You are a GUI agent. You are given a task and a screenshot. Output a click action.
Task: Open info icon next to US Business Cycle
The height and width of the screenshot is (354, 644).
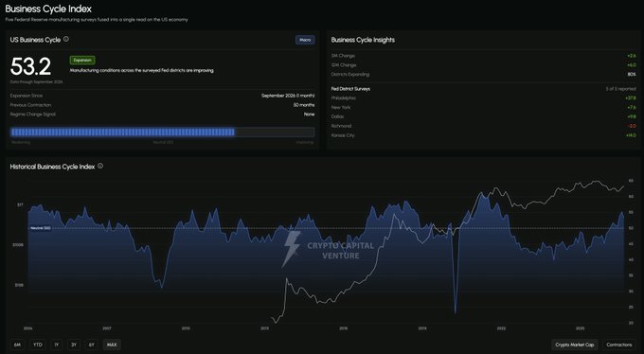pos(66,39)
